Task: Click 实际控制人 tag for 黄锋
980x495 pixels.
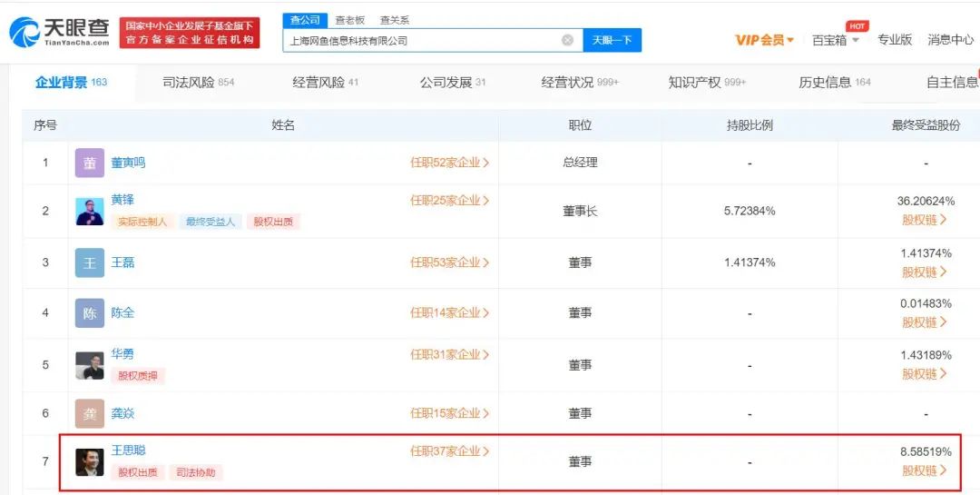Action: pos(142,222)
